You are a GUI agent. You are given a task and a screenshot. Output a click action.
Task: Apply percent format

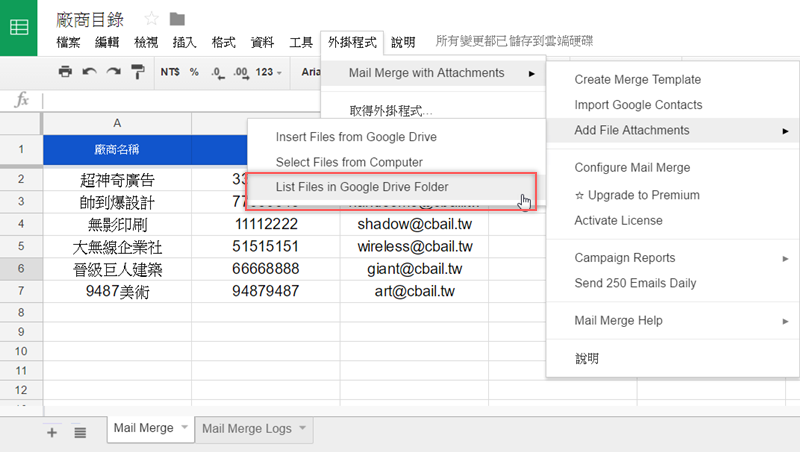[194, 72]
